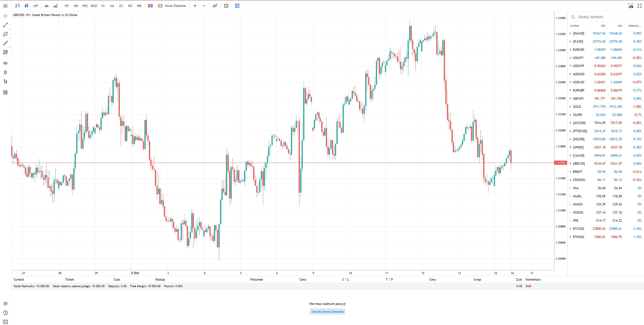
Task: Toggle tick volumes display icon
Action: pyautogui.click(x=46, y=6)
